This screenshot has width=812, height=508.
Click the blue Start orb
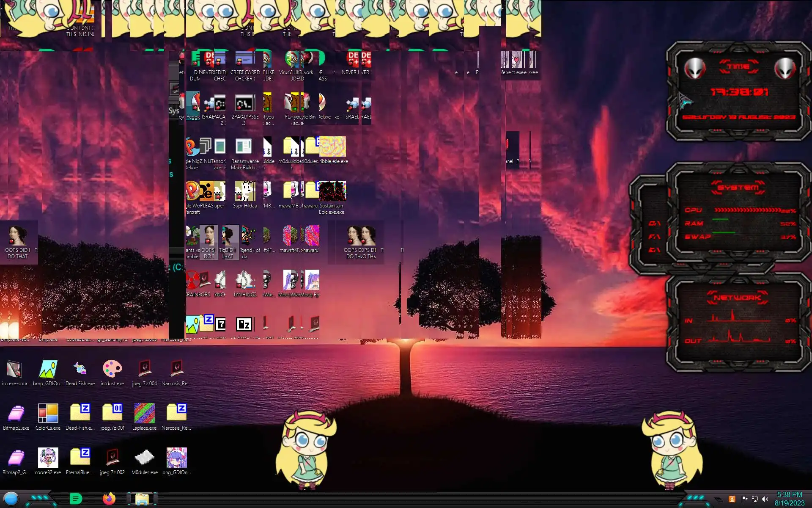pos(11,499)
